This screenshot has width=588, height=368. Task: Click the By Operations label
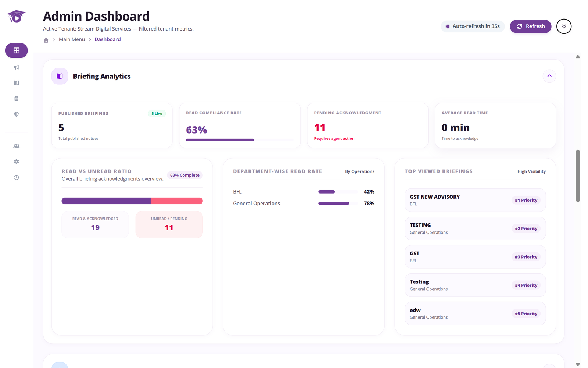click(x=360, y=171)
